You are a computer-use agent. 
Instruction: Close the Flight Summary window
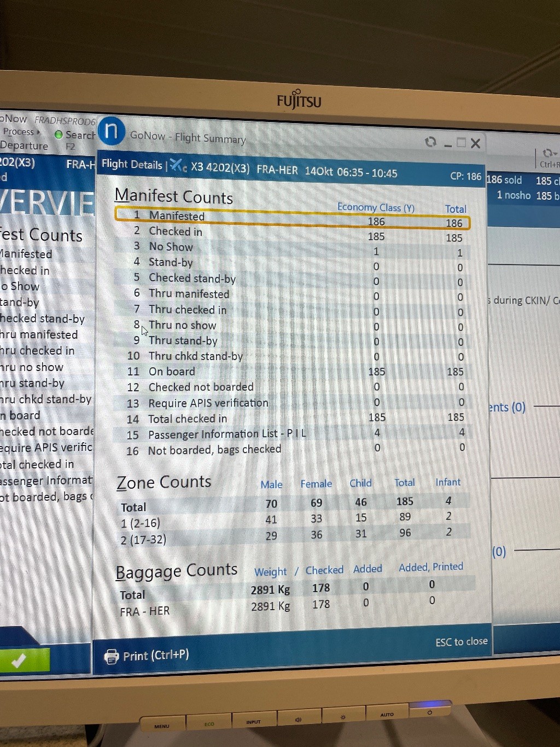(475, 143)
